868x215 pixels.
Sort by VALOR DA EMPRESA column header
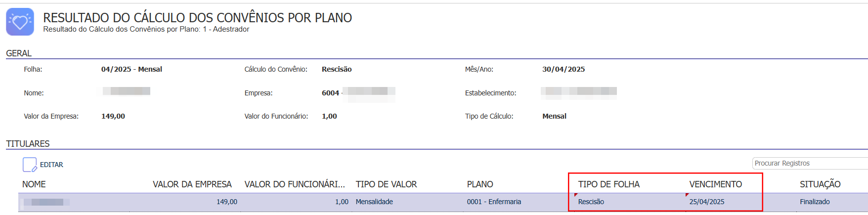coord(192,184)
